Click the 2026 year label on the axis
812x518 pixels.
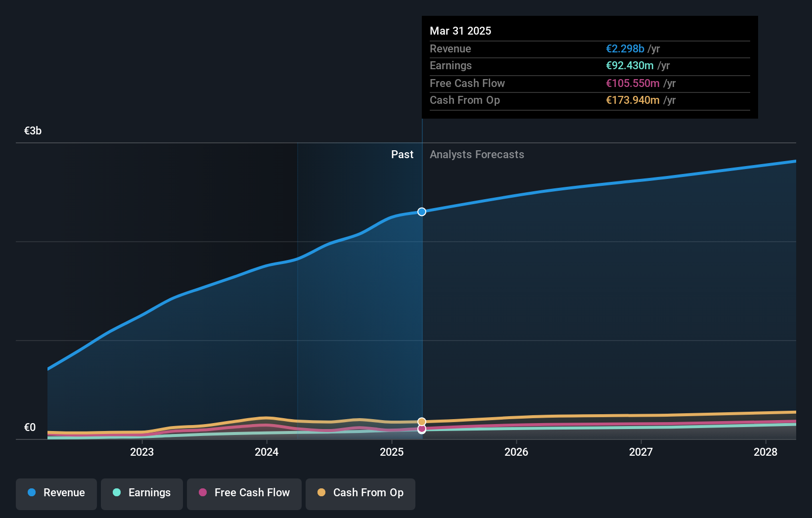(516, 451)
